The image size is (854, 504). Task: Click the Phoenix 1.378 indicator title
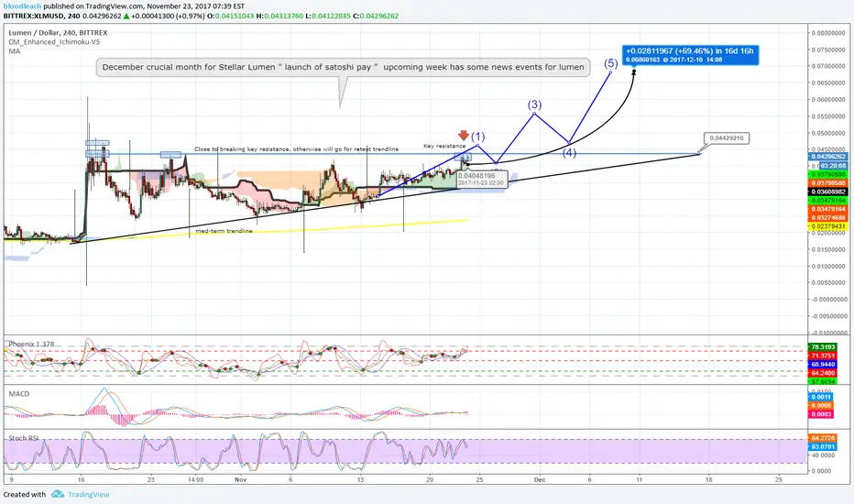[31, 344]
